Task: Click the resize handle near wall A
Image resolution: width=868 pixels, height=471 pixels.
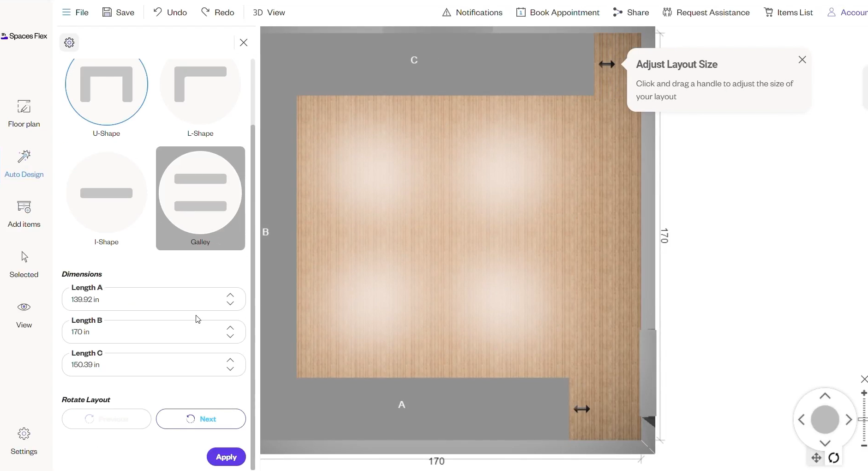Action: coord(581,409)
